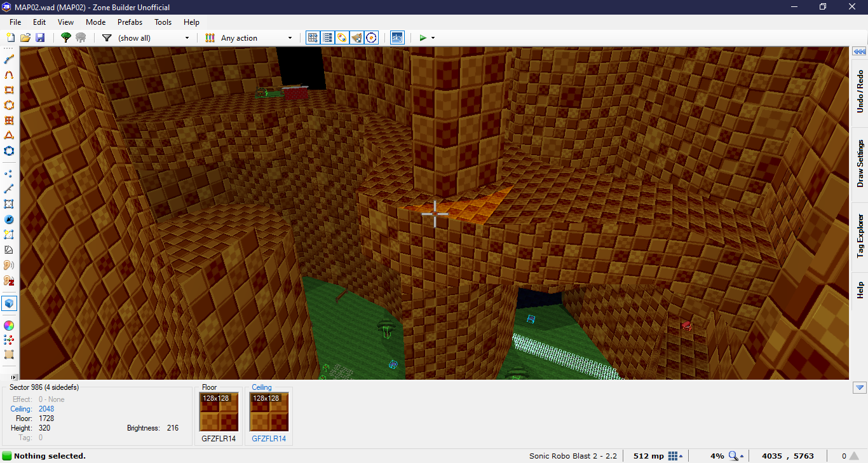Screen dimensions: 868x463
Task: Click the Floor texture GFZFLR14 thumbnail
Action: [219, 412]
